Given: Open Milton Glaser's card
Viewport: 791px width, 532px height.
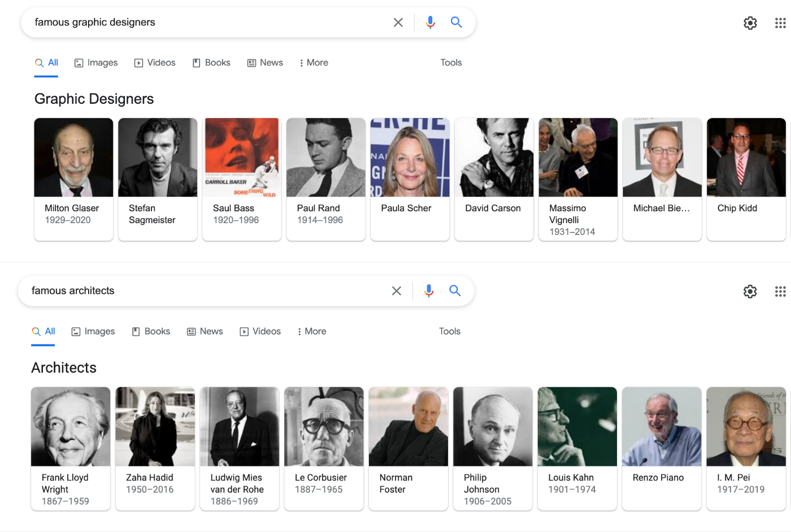Looking at the screenshot, I should [x=73, y=179].
